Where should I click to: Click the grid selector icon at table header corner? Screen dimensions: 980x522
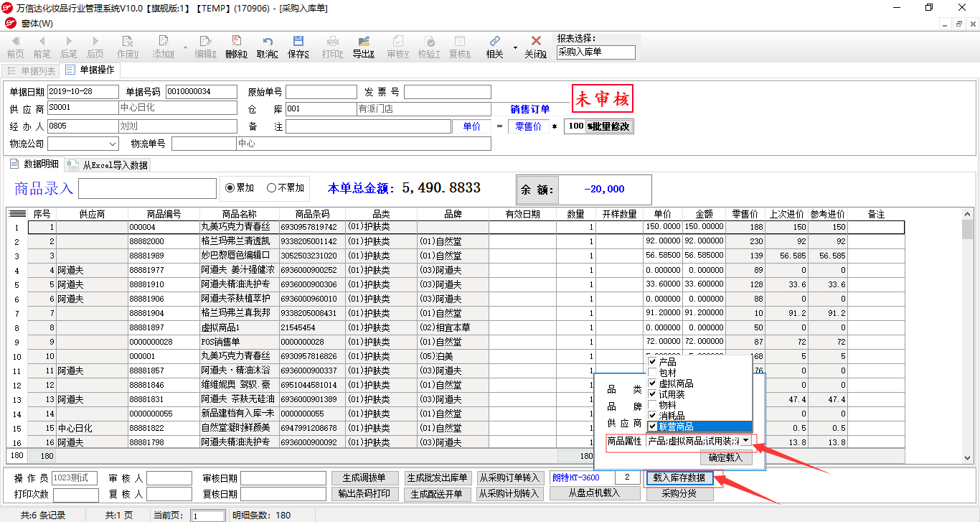click(x=17, y=214)
